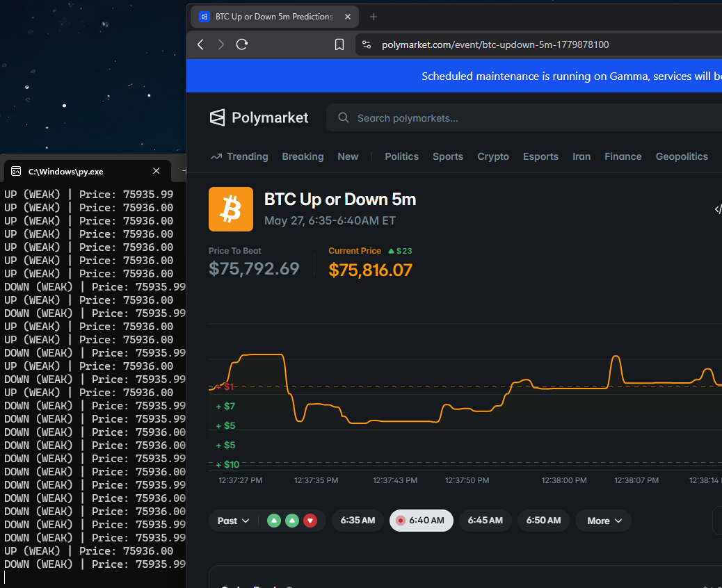Image resolution: width=722 pixels, height=588 pixels.
Task: Open a new browser tab
Action: pos(374,17)
